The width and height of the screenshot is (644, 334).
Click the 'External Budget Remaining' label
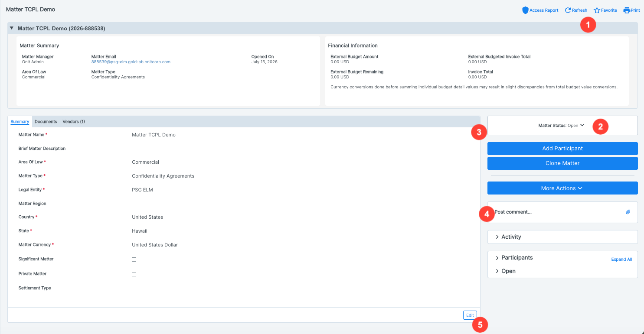[357, 72]
